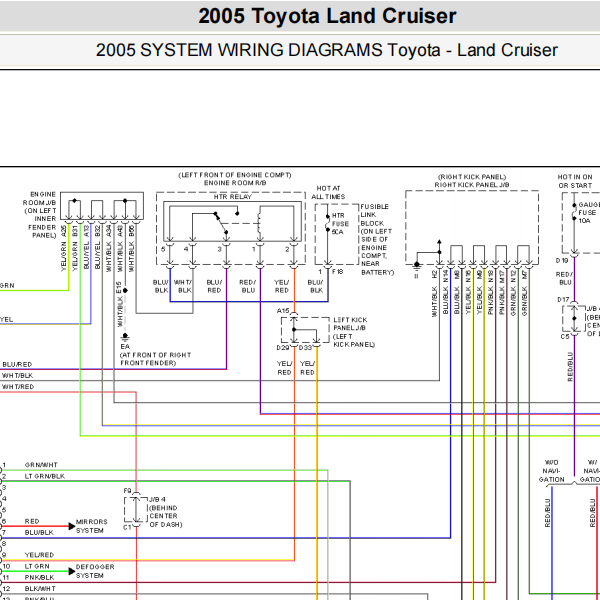The image size is (600, 600).
Task: Select the "EA" ground label
Action: pyautogui.click(x=125, y=346)
